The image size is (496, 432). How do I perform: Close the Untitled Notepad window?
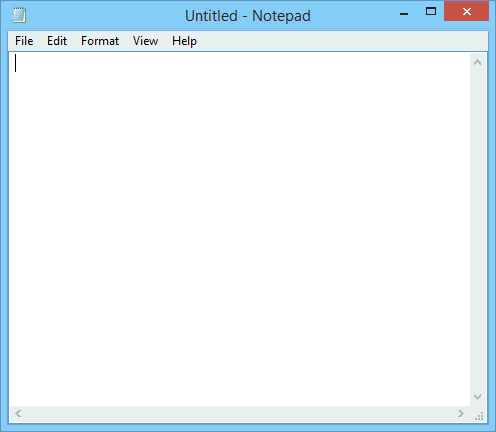pyautogui.click(x=466, y=11)
